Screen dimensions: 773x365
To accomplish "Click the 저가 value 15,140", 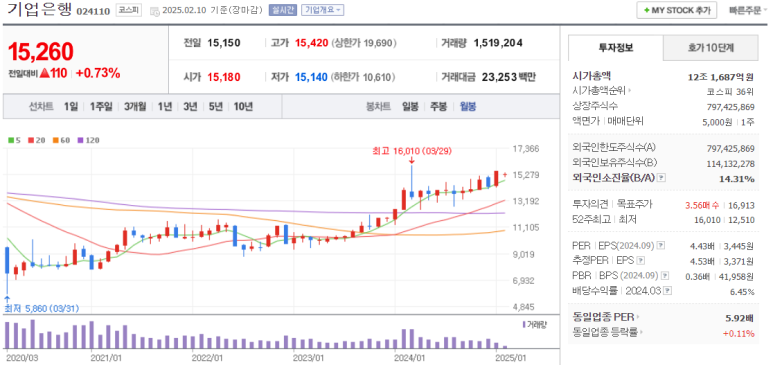I will (312, 77).
